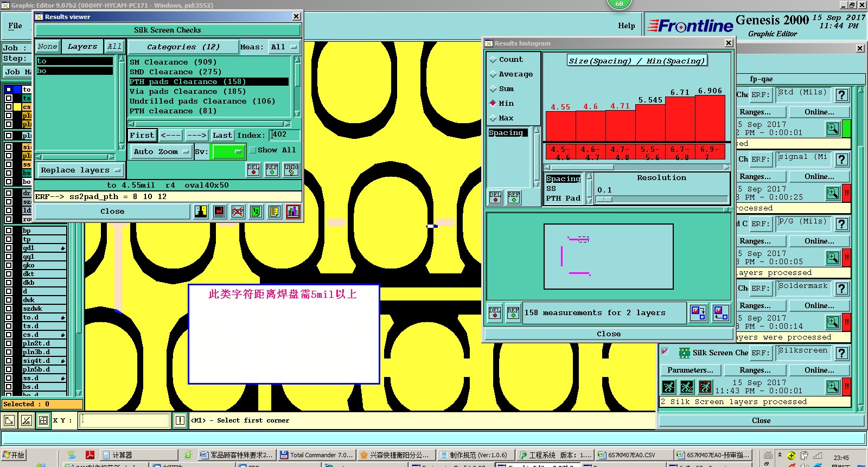Click help question mark beside Silkscreen ERF
This screenshot has width=868, height=467.
[841, 353]
